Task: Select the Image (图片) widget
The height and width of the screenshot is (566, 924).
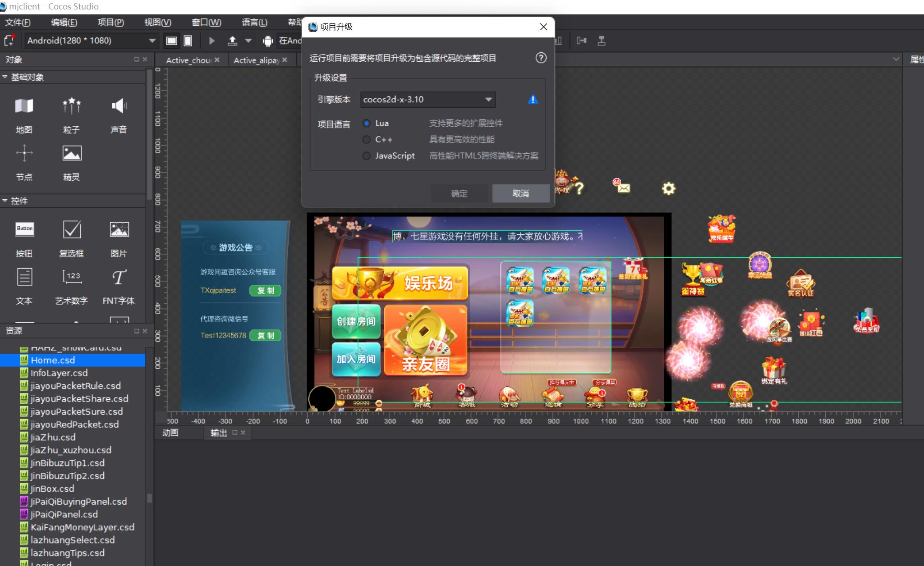Action: [119, 239]
